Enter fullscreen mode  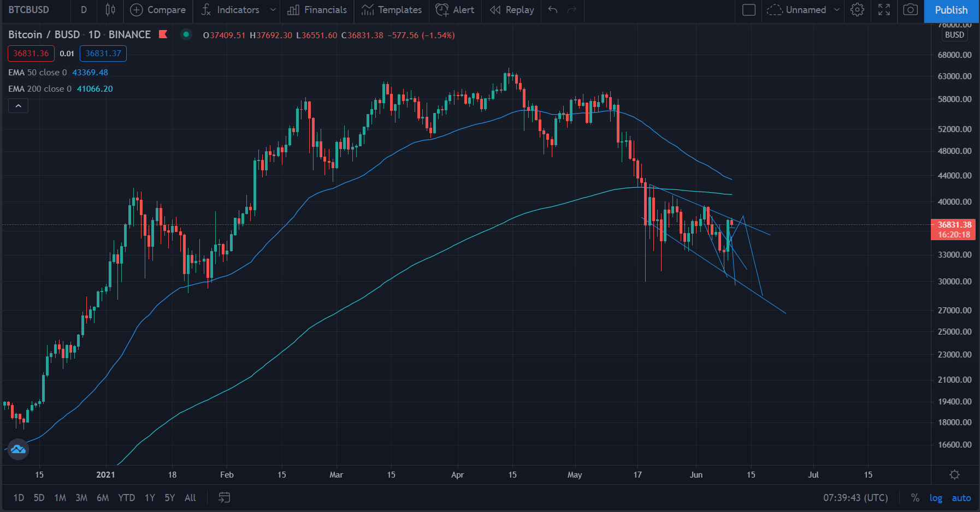click(884, 10)
